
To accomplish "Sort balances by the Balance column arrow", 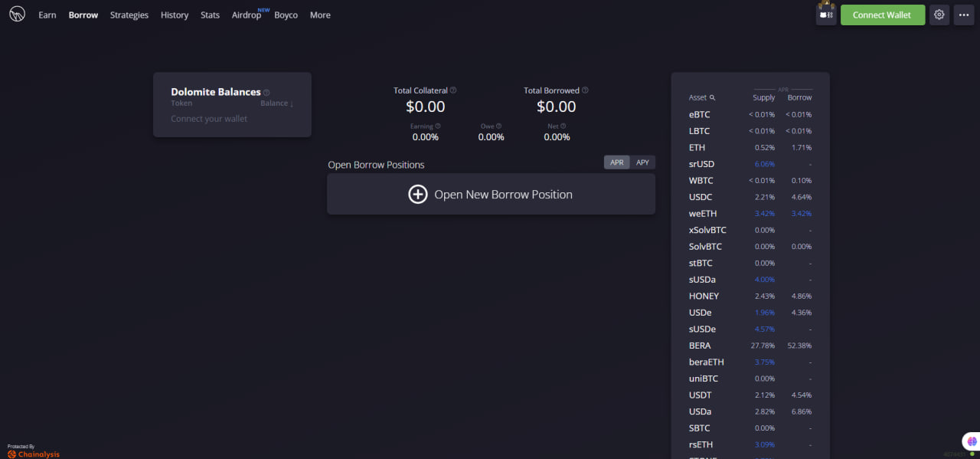I will point(292,103).
